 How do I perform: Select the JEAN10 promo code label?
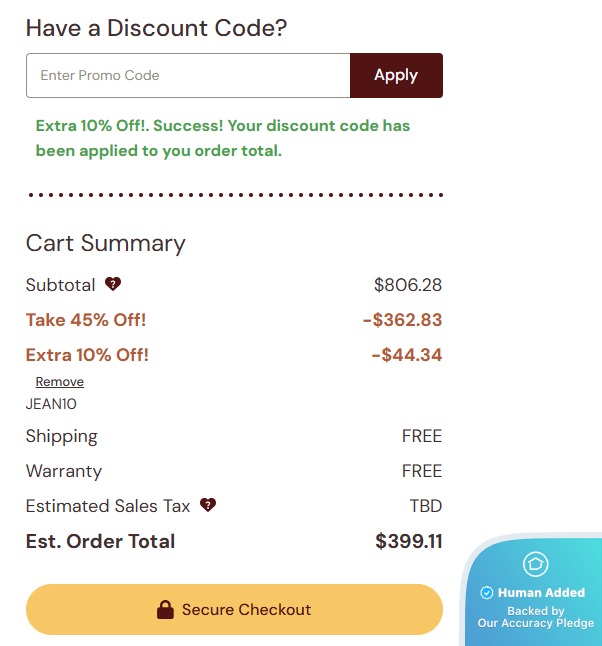click(51, 404)
